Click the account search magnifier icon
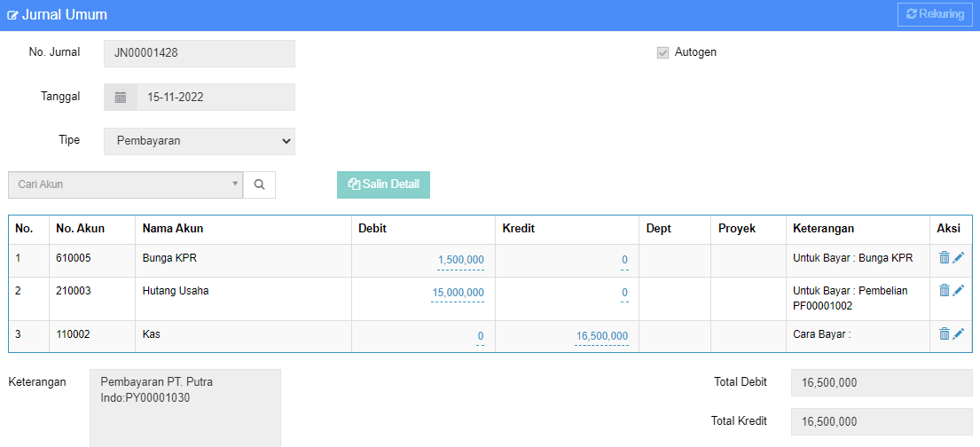980x447 pixels. click(259, 185)
